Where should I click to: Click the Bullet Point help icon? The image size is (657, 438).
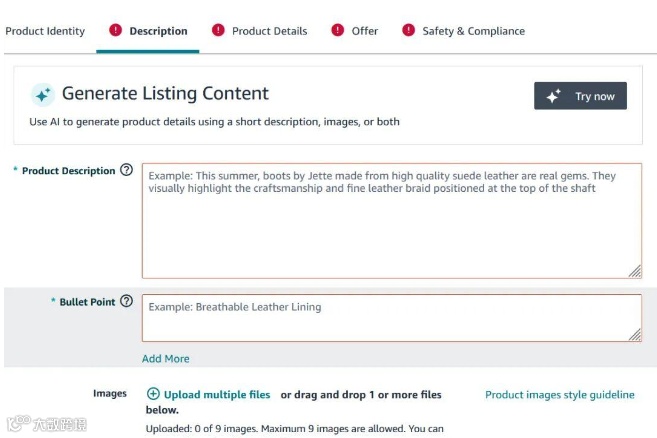coord(126,301)
